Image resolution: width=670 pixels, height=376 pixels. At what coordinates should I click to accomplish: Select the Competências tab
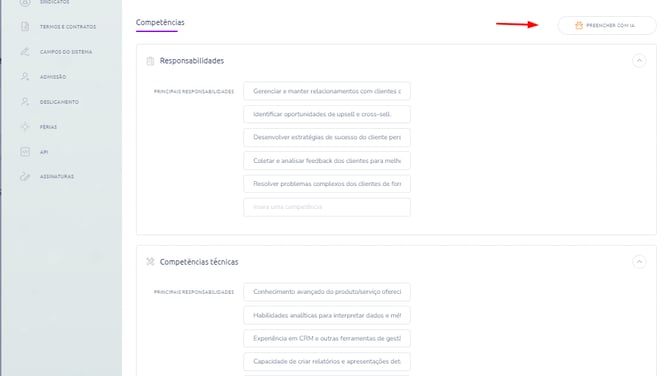pyautogui.click(x=160, y=23)
